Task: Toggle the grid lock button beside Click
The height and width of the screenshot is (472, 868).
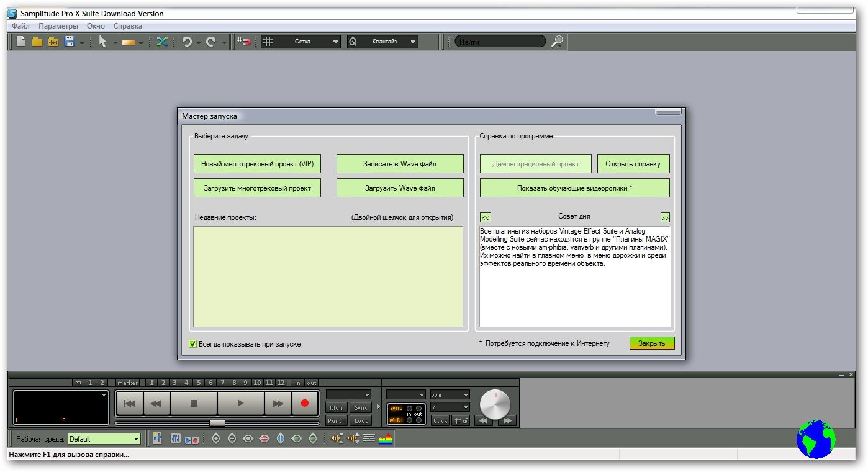Action: point(461,420)
